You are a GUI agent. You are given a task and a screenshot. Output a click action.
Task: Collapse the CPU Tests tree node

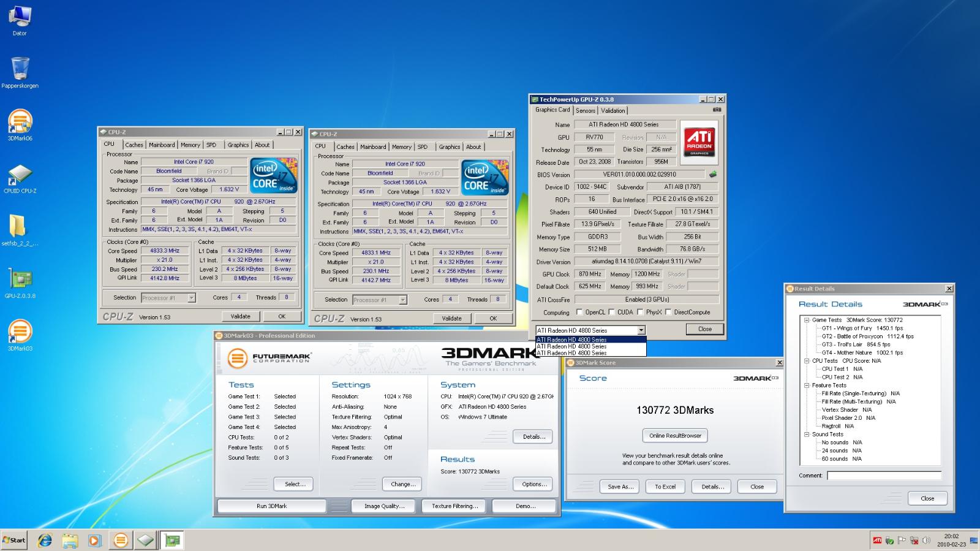[x=807, y=361]
